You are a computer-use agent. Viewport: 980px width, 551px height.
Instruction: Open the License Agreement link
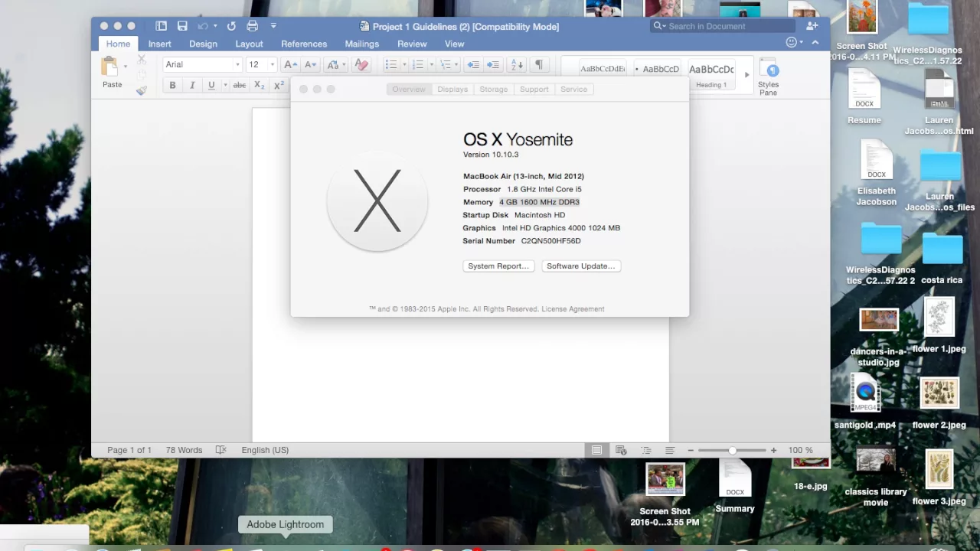click(573, 309)
